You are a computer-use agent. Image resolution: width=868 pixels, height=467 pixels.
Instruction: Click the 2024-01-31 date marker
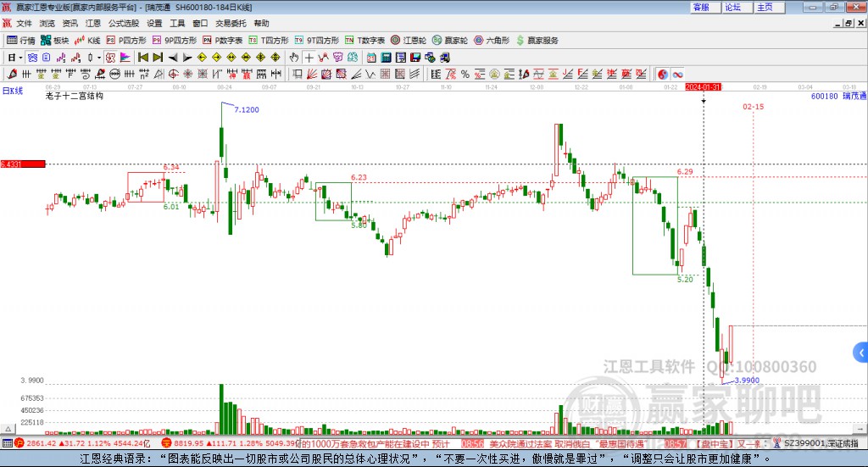coord(703,86)
